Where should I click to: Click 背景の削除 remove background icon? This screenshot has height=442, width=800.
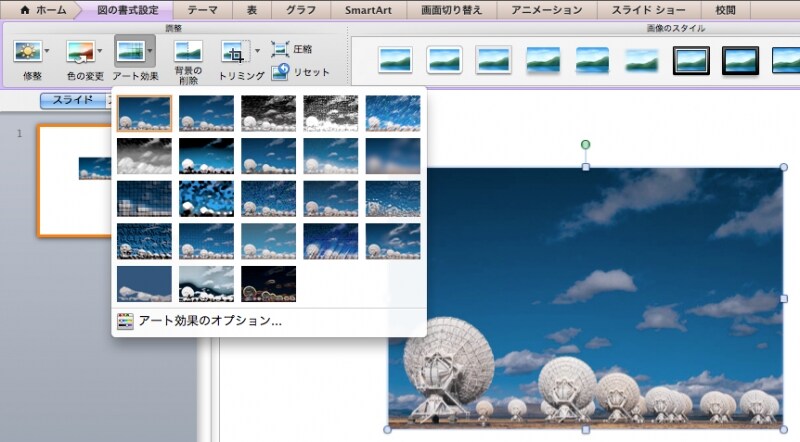coord(188,52)
